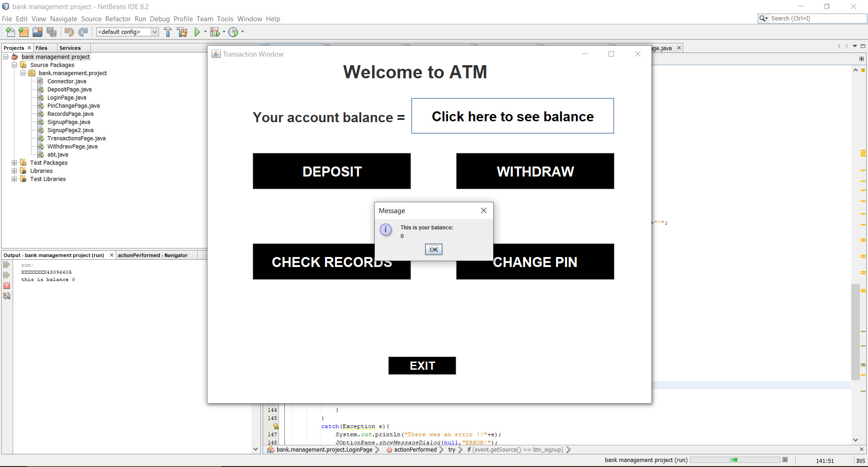The height and width of the screenshot is (467, 868).
Task: Switch to the actionPerformed - Navigator tab
Action: pos(152,255)
